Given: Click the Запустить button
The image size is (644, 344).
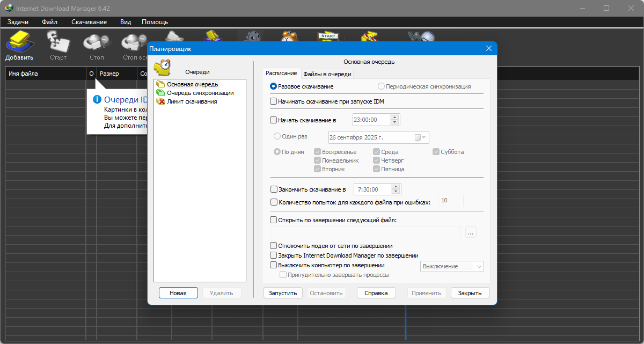Looking at the screenshot, I should pyautogui.click(x=283, y=293).
